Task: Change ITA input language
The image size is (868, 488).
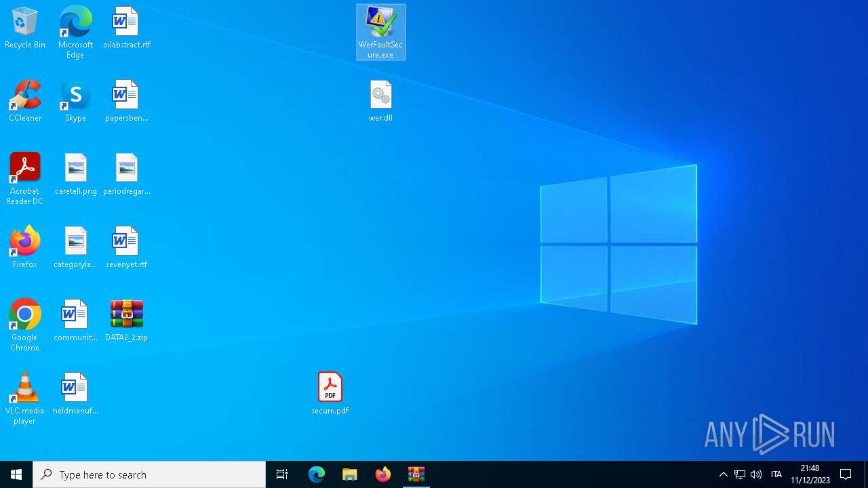Action: [x=776, y=474]
